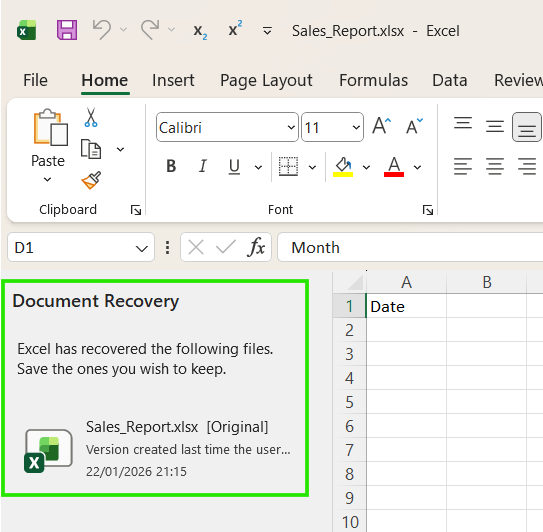Apply yellow fill color bucket
The height and width of the screenshot is (532, 543).
click(343, 167)
